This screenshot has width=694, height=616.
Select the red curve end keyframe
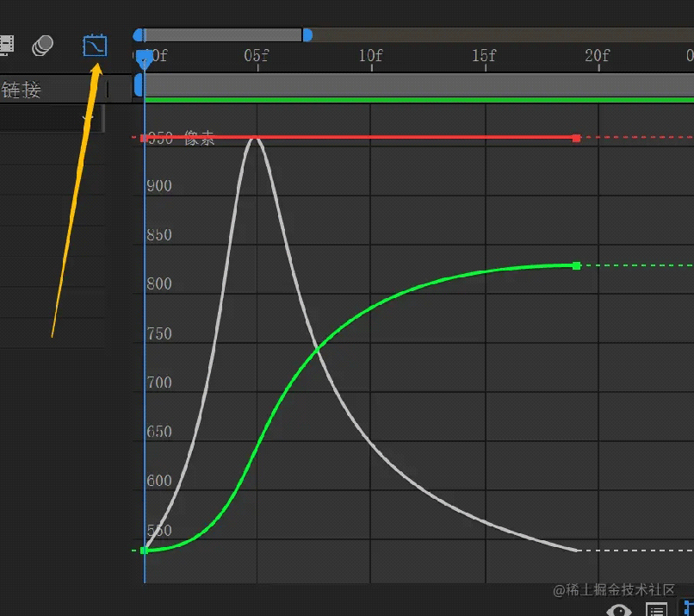(x=576, y=138)
